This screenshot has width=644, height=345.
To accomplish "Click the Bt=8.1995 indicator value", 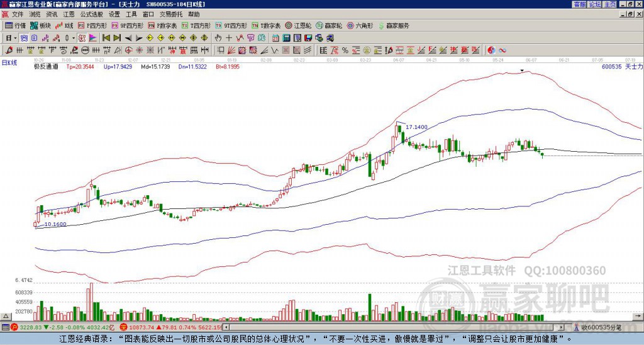I will tap(228, 66).
